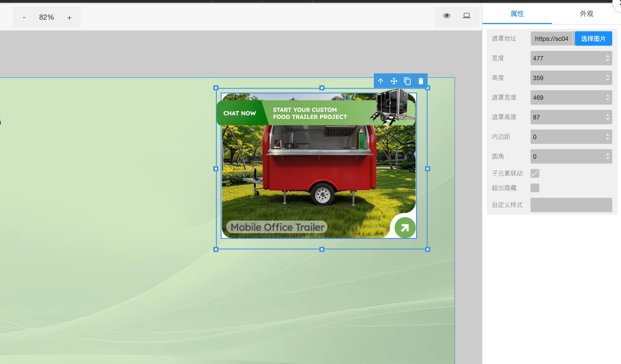
Task: Increase 遮罩高度 with stepper up arrow
Action: pyautogui.click(x=608, y=115)
